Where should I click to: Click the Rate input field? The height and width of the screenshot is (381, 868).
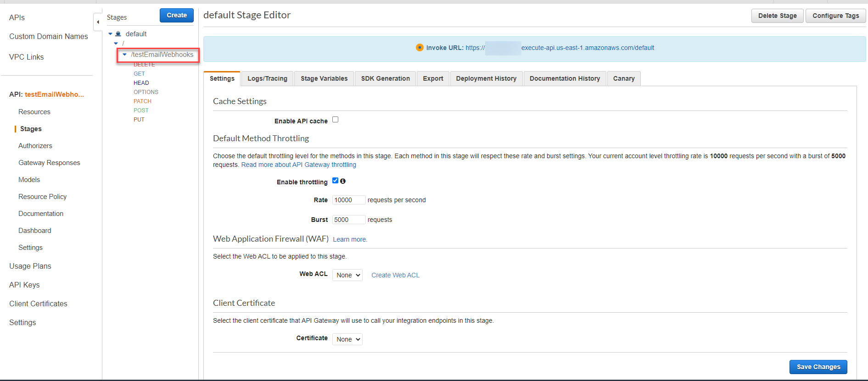[x=349, y=200]
